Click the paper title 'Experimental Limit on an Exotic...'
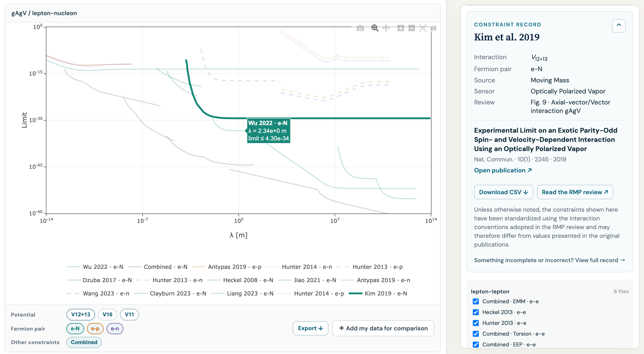Viewport: 644px width, 354px height. (x=546, y=140)
